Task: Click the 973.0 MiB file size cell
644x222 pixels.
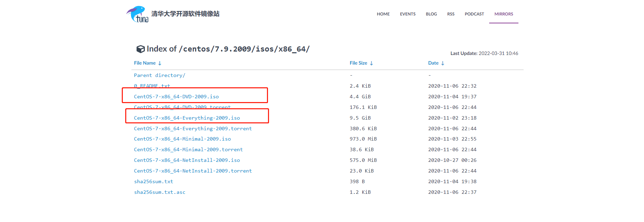Action: (x=363, y=139)
